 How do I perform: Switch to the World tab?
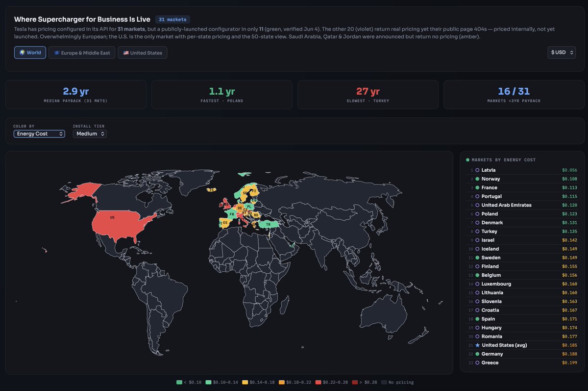click(x=30, y=52)
